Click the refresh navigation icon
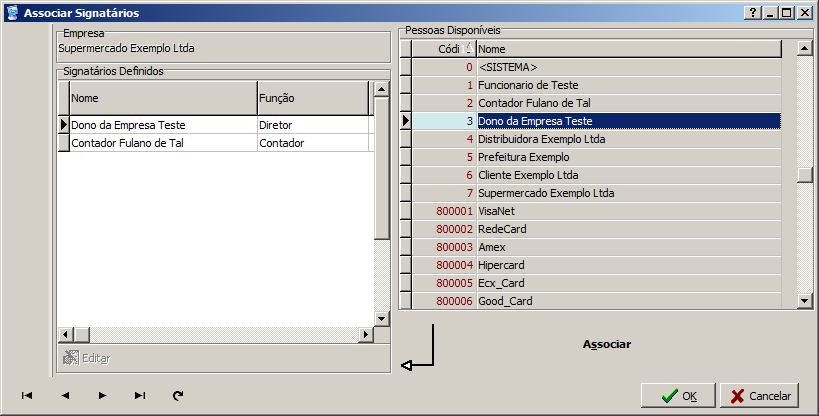 pyautogui.click(x=178, y=396)
